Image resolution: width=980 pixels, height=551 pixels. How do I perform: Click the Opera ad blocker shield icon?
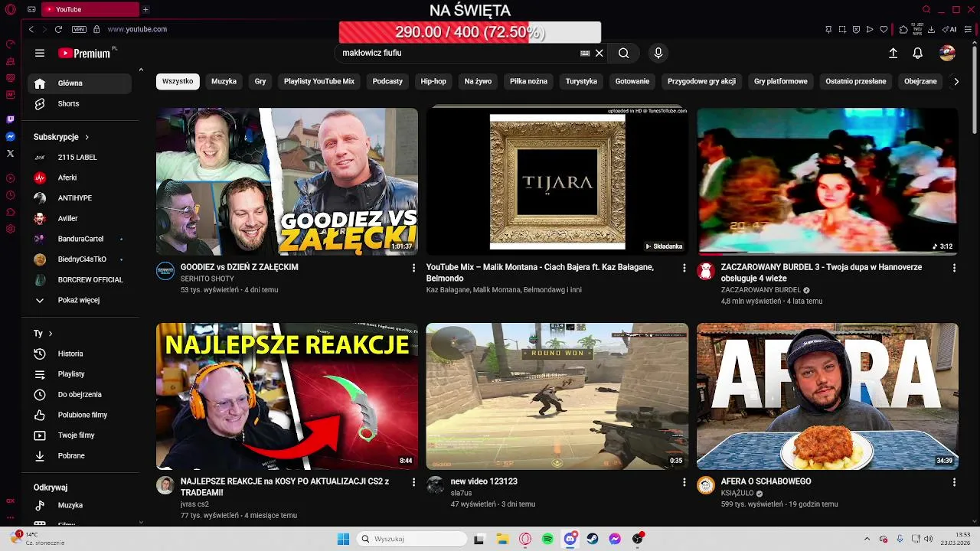click(856, 29)
